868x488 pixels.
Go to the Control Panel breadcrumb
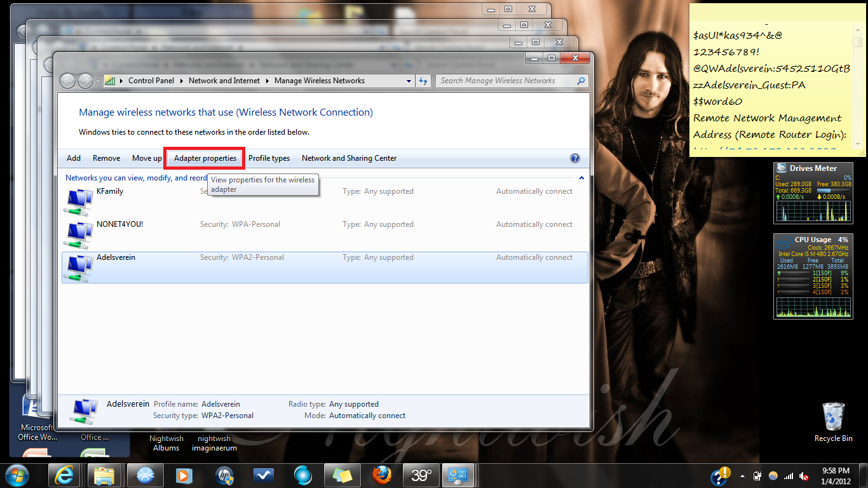click(151, 81)
